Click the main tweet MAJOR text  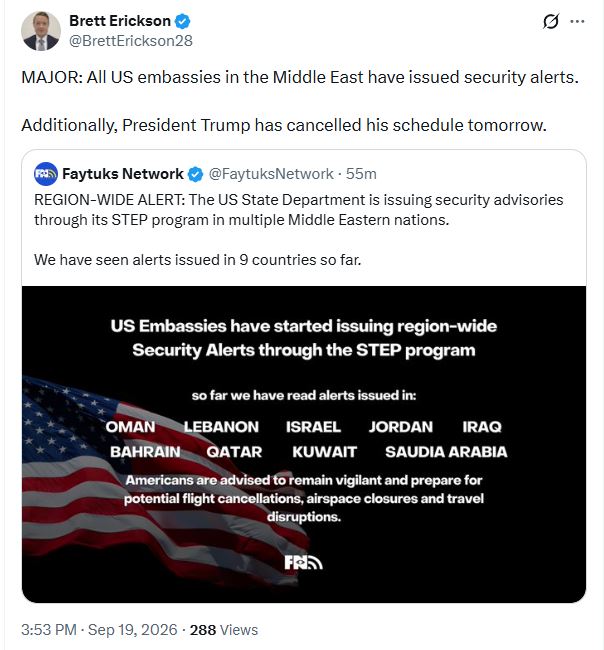300,78
